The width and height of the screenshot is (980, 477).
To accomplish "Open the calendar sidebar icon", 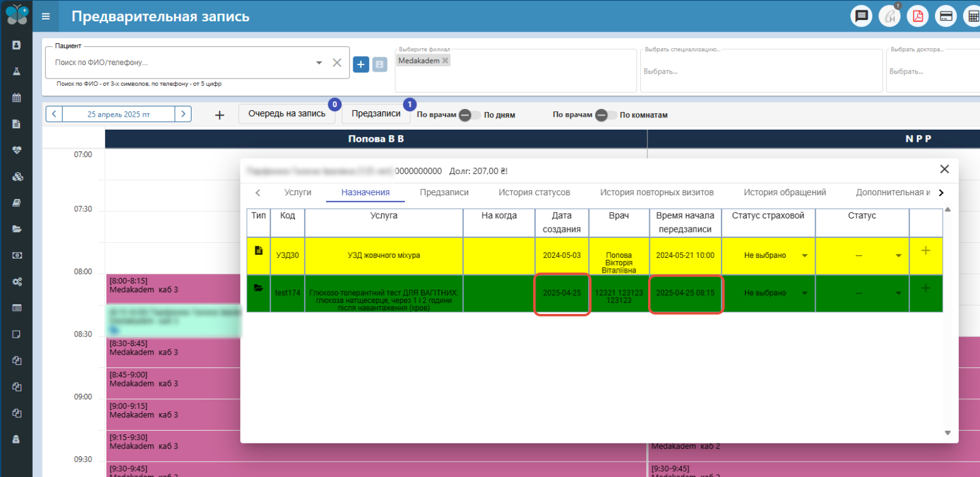I will [16, 97].
